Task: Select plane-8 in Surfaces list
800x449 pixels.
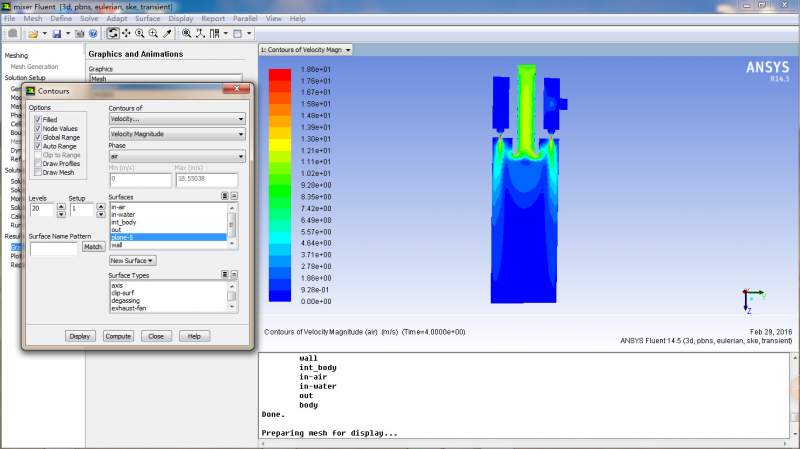Action: click(168, 237)
